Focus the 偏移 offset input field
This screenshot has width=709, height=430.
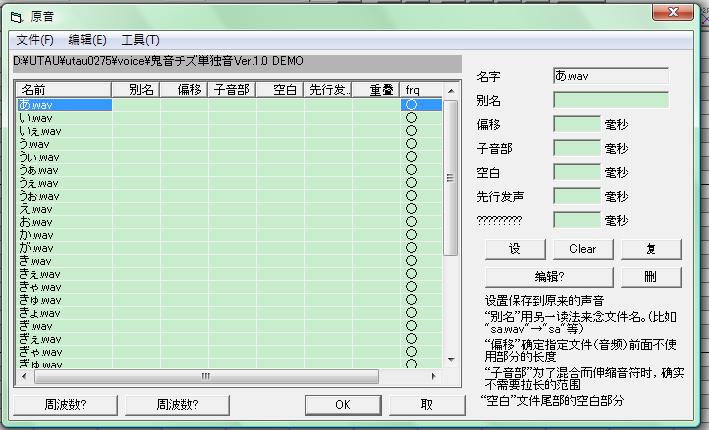[577, 124]
